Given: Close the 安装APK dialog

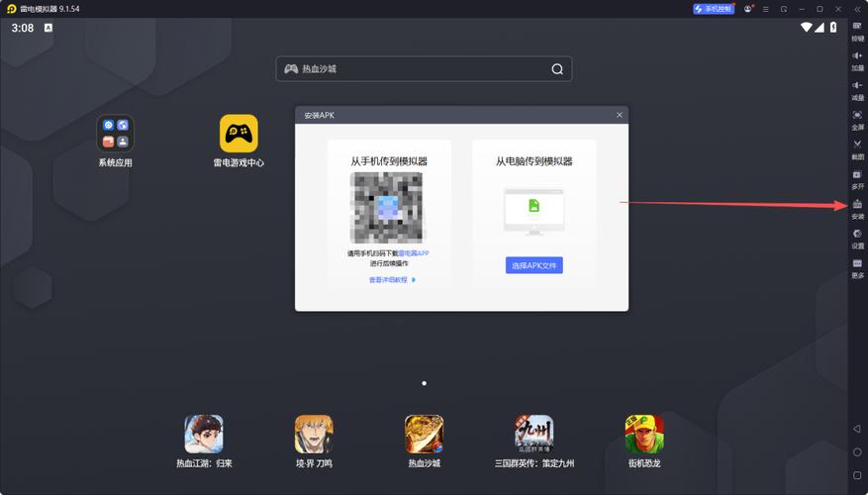Looking at the screenshot, I should click(620, 115).
